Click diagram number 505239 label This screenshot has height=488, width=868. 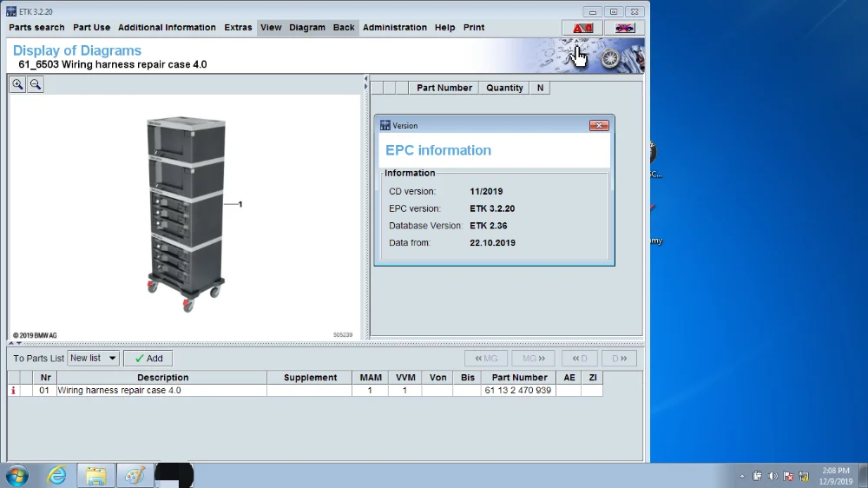click(x=343, y=335)
